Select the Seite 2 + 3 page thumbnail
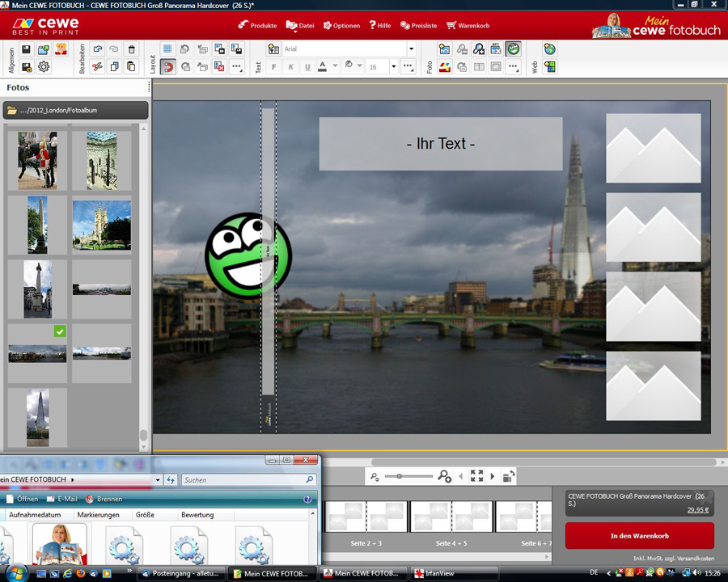The width and height of the screenshot is (728, 582). tap(366, 517)
